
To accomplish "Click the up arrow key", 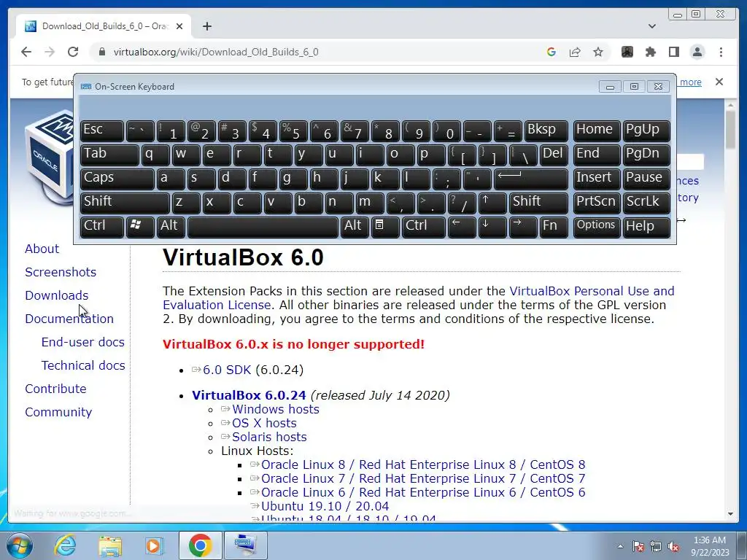I will [492, 203].
